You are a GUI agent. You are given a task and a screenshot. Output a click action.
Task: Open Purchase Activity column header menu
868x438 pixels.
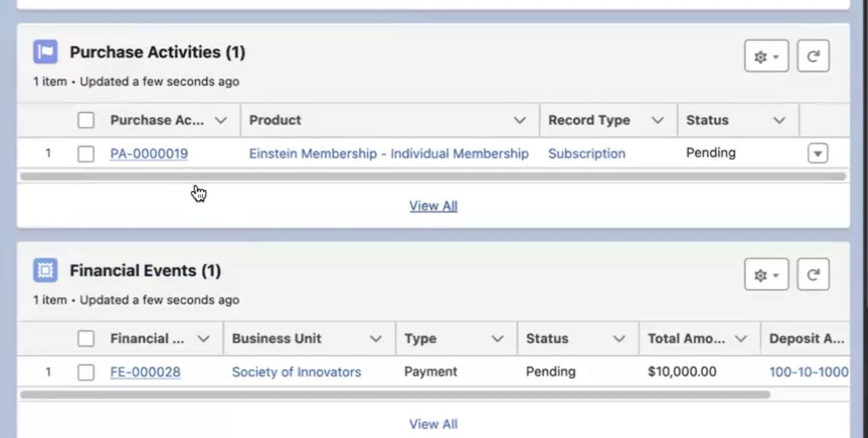coord(221,120)
